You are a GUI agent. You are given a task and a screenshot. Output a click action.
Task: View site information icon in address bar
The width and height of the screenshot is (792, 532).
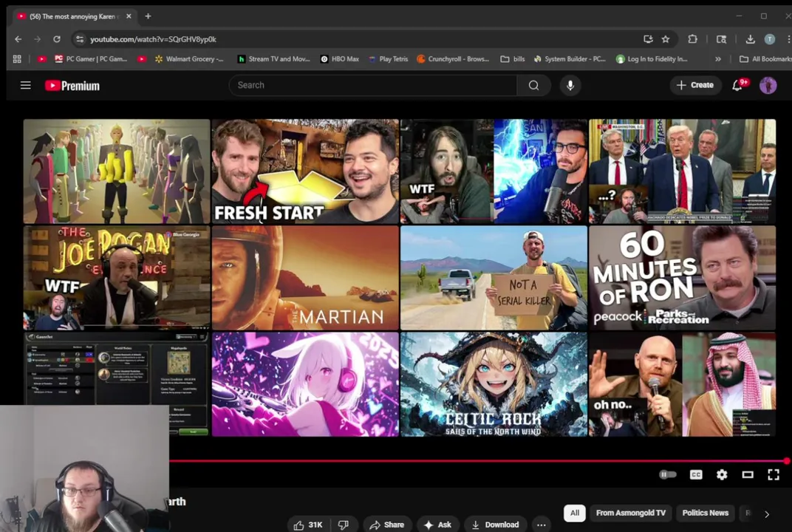click(x=79, y=39)
